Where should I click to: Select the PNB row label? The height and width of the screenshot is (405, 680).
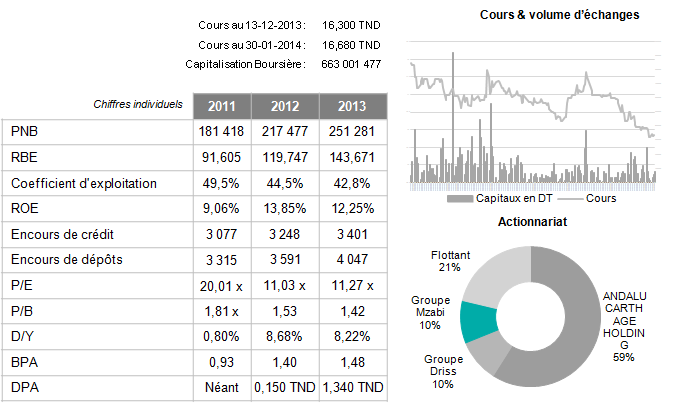pos(24,131)
